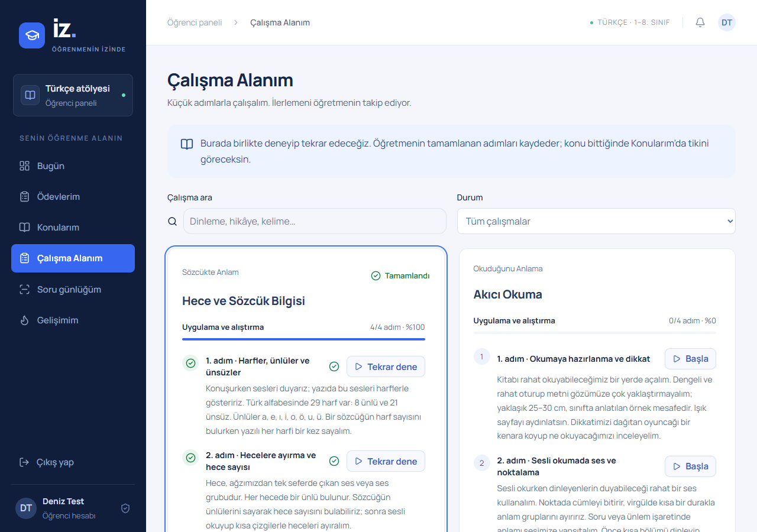This screenshot has height=532, width=757.
Task: Click Başla for Sesli okumada ses ve noktalama
Action: [x=690, y=466]
